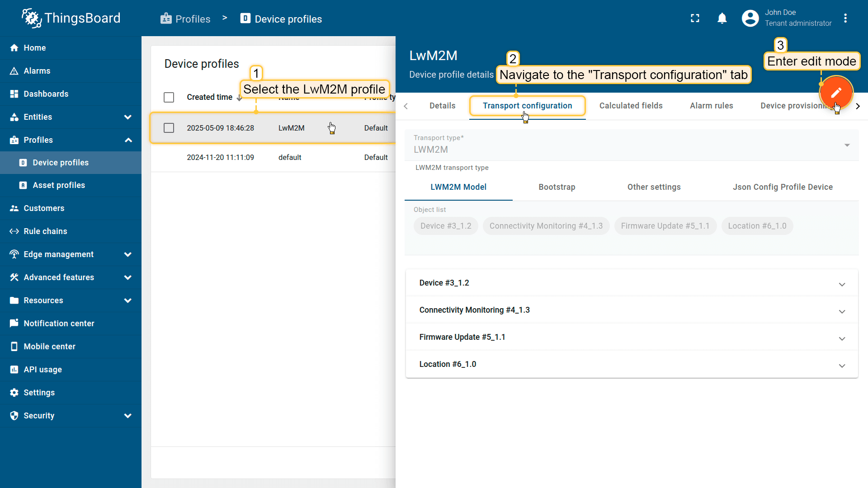Open the notifications bell
868x488 pixels.
coord(722,19)
